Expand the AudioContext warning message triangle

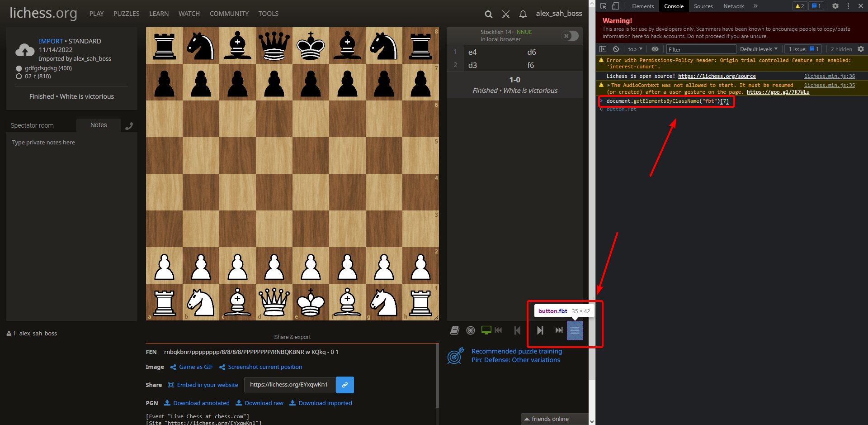609,85
